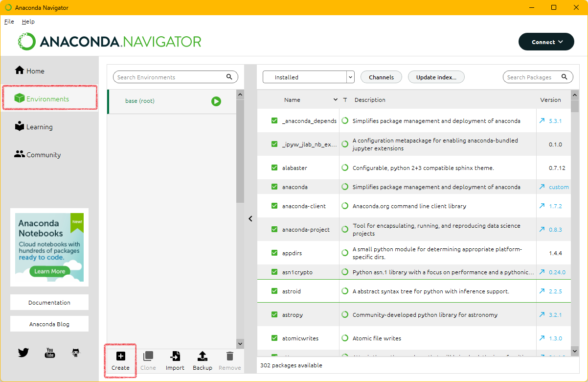Open the Learning tab
This screenshot has height=382, width=588.
[x=49, y=126]
